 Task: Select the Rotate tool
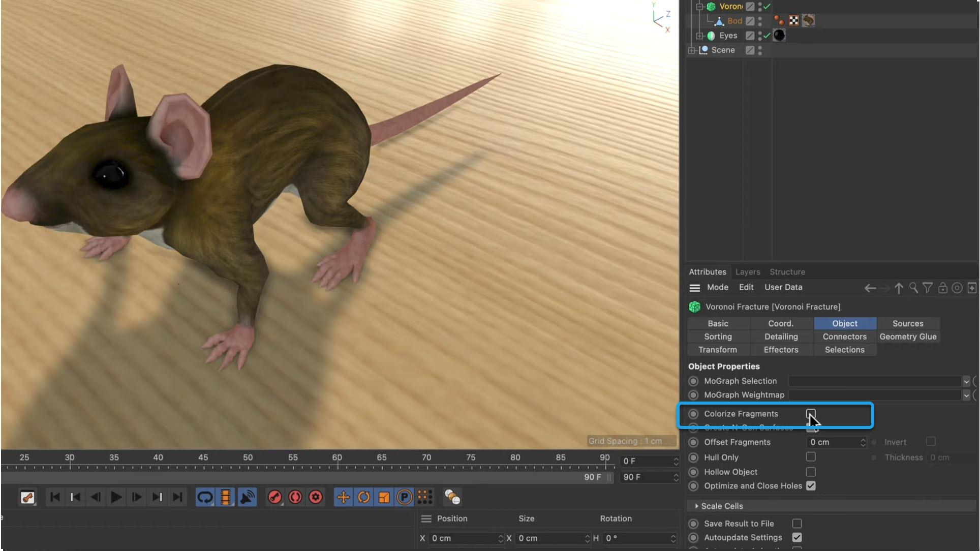(x=363, y=497)
